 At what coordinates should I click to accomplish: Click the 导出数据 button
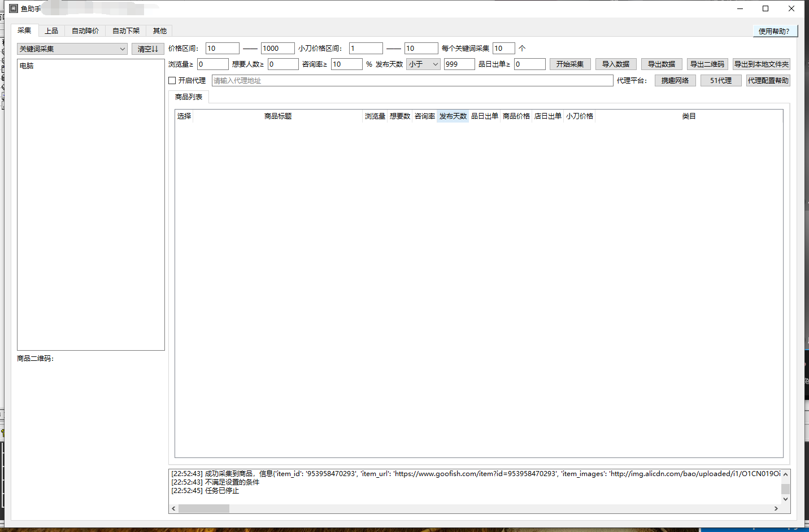click(x=661, y=64)
